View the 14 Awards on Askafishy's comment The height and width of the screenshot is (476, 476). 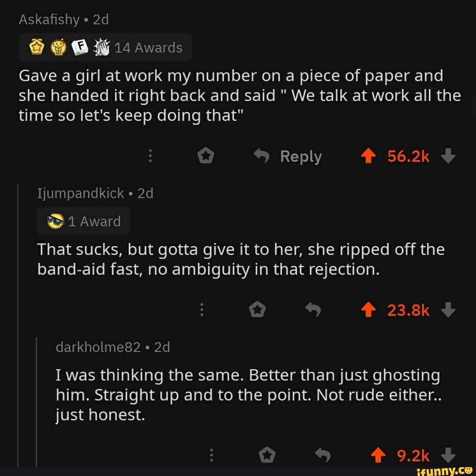tap(105, 47)
